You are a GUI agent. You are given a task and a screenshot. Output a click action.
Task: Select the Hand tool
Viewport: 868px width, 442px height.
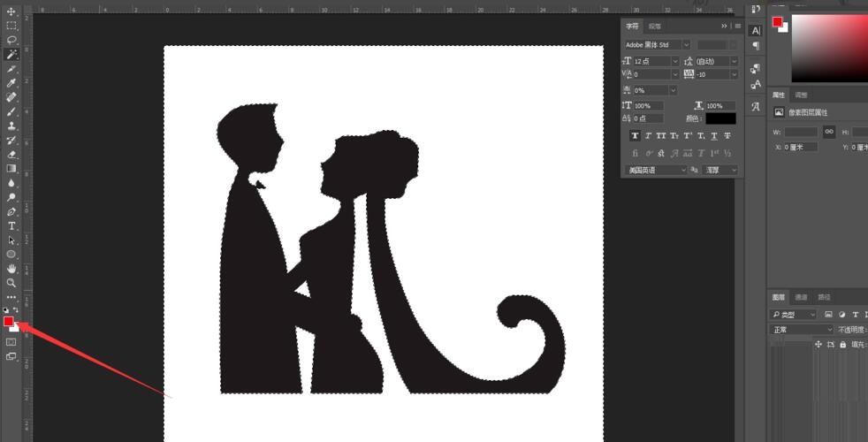(x=11, y=268)
